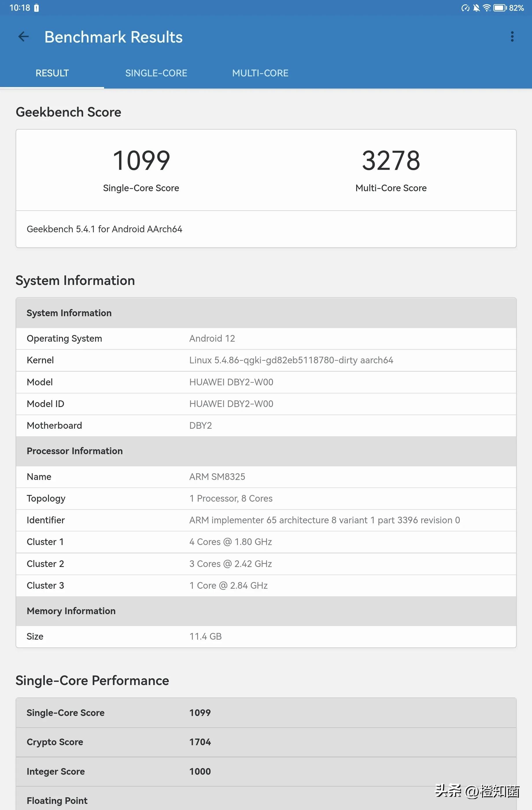Tap the 1099 single-core score number
532x810 pixels.
(x=141, y=161)
